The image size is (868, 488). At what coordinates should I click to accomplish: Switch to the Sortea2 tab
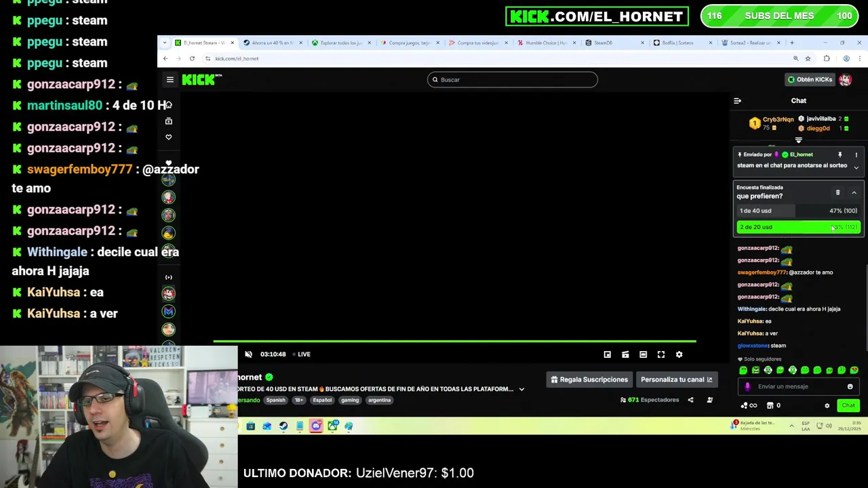pos(749,43)
